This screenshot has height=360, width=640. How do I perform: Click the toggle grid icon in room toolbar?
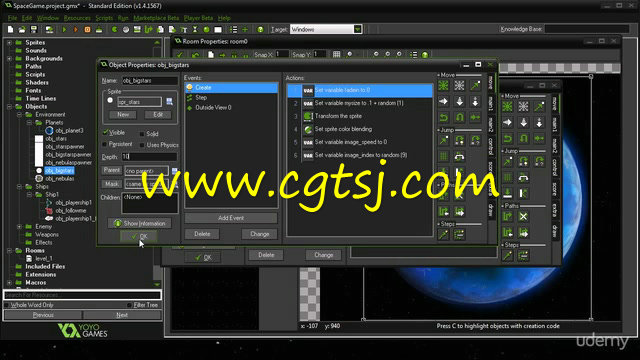pyautogui.click(x=336, y=54)
